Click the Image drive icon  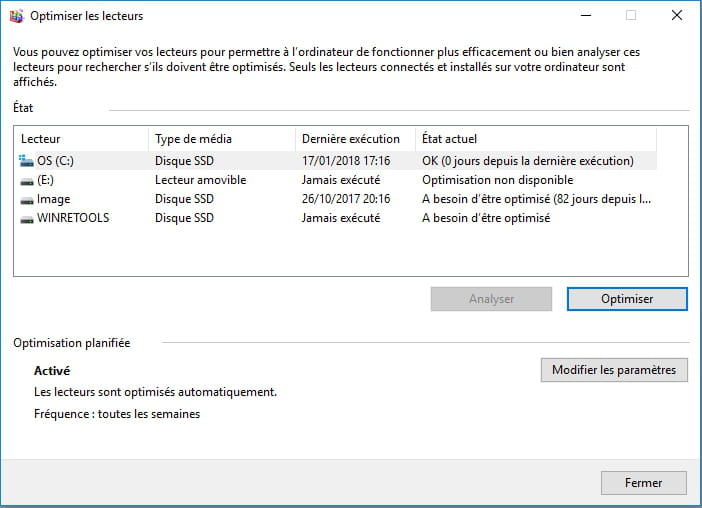[x=26, y=199]
